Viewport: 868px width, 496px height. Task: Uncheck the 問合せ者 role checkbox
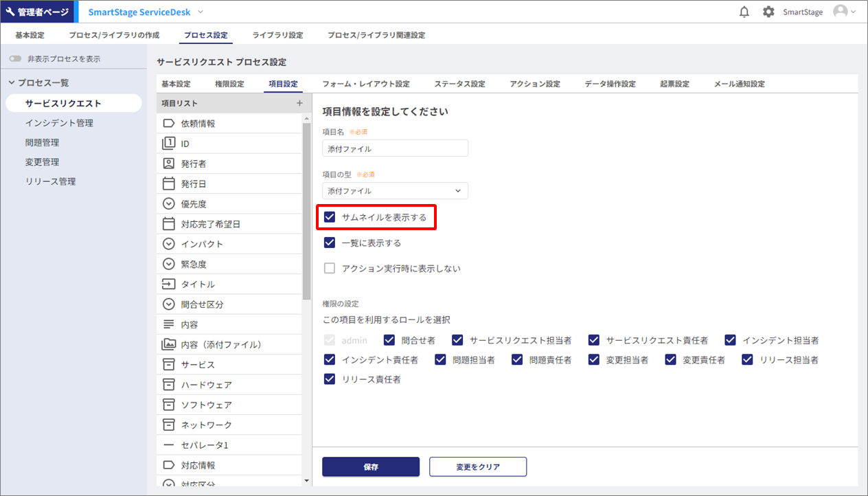coord(389,340)
